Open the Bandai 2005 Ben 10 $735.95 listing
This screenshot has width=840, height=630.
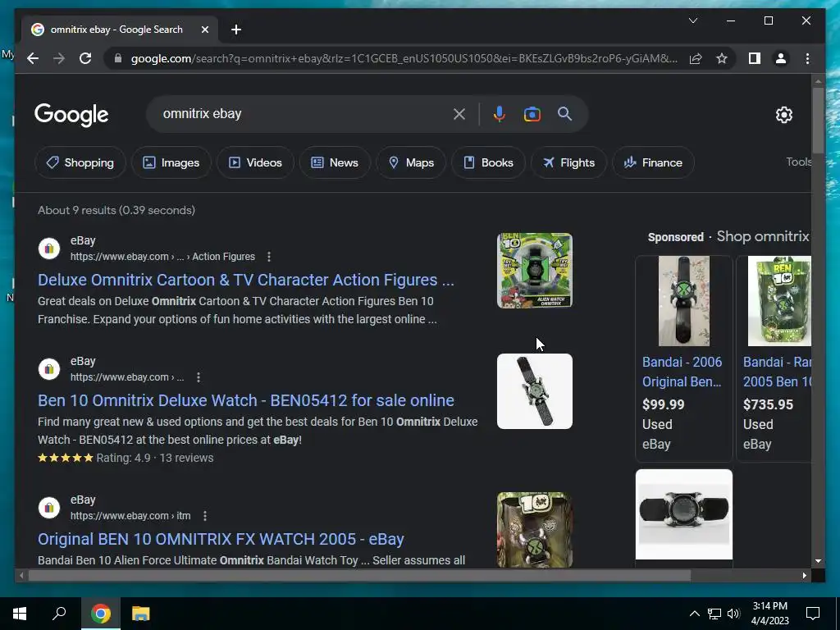pyautogui.click(x=777, y=372)
